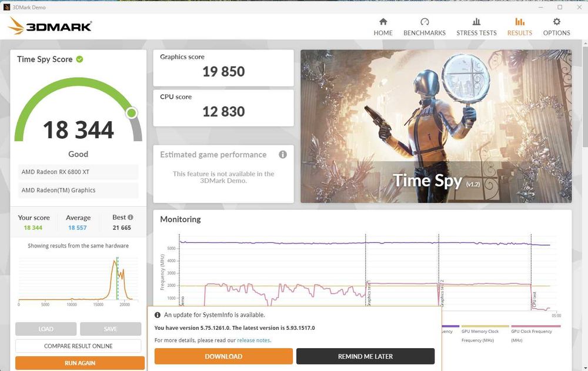Switch to STRESS TESTS tab
The width and height of the screenshot is (588, 371).
pos(476,27)
